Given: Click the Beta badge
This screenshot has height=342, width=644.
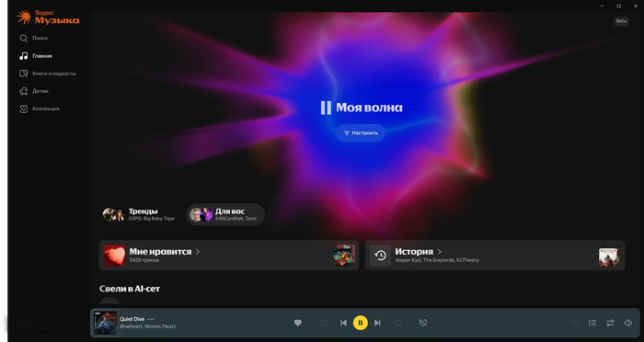Looking at the screenshot, I should point(621,21).
